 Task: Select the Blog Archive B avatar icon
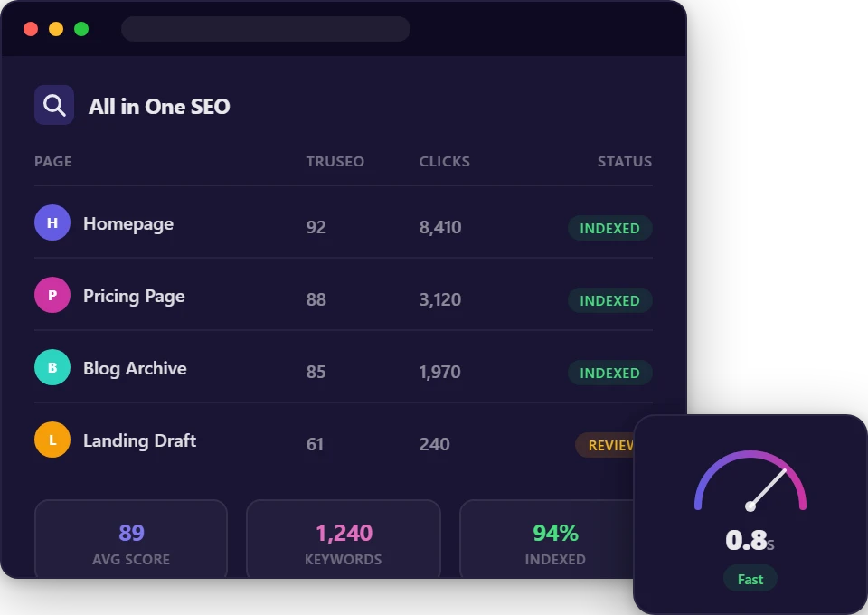click(52, 367)
